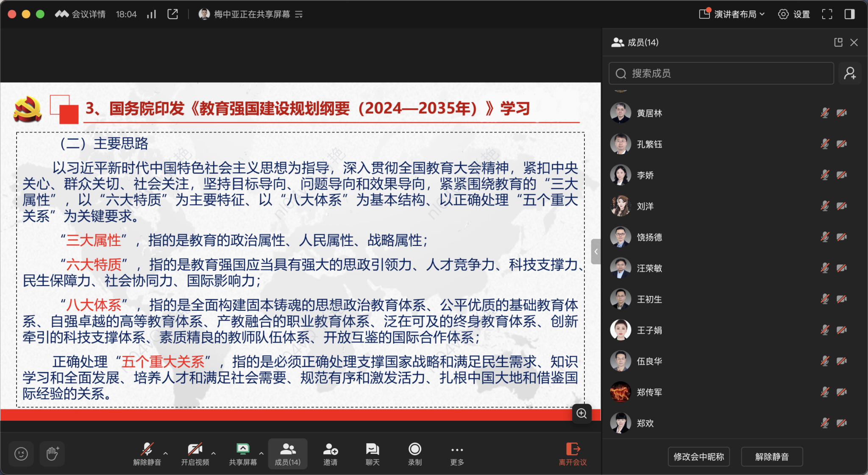Collapse the slide sidebar with the edge chevron
The height and width of the screenshot is (475, 868).
596,251
